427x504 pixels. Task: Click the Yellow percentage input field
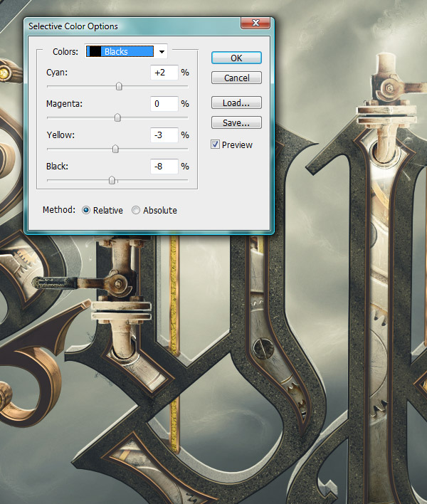click(164, 135)
